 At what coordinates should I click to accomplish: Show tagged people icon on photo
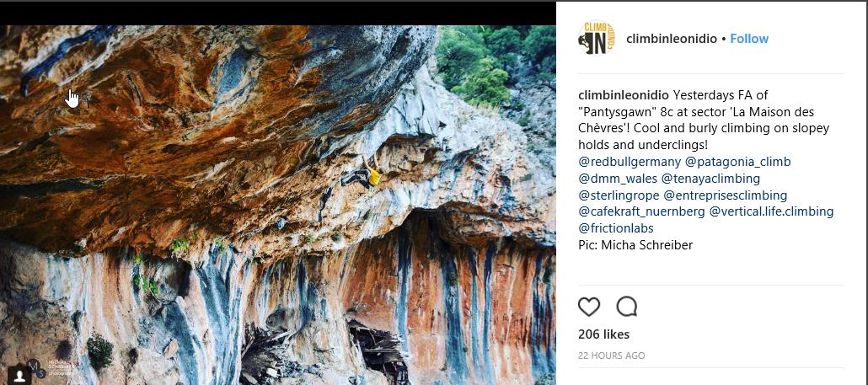pyautogui.click(x=19, y=373)
